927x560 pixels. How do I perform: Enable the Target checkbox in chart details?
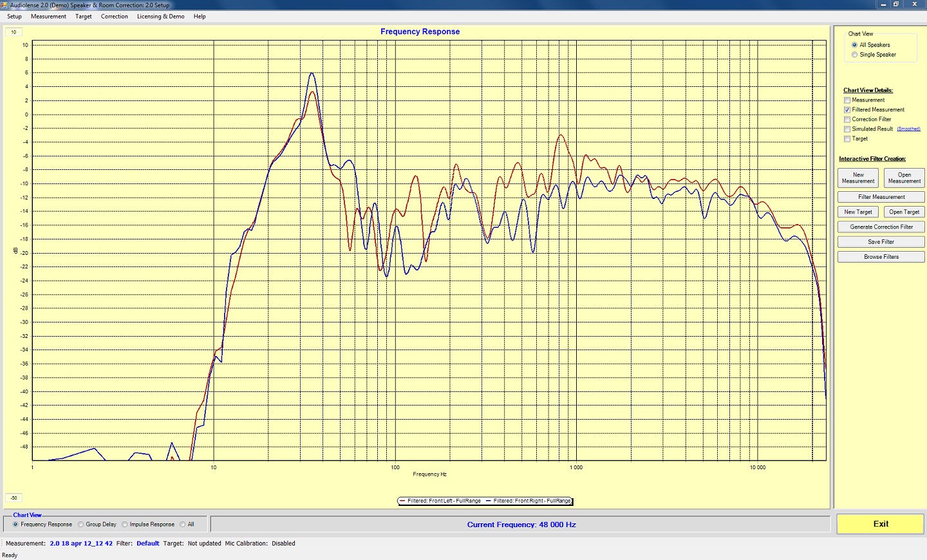[x=847, y=139]
